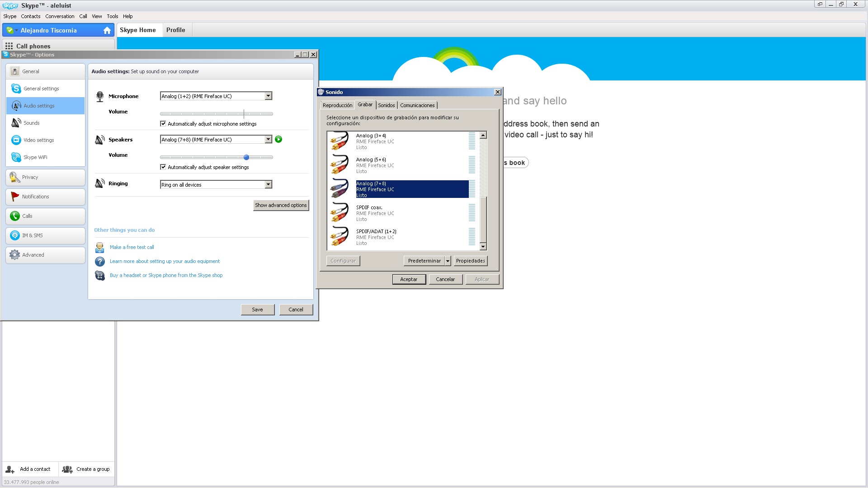Click the General section icon in Options
This screenshot has width=868, height=488.
tap(15, 71)
